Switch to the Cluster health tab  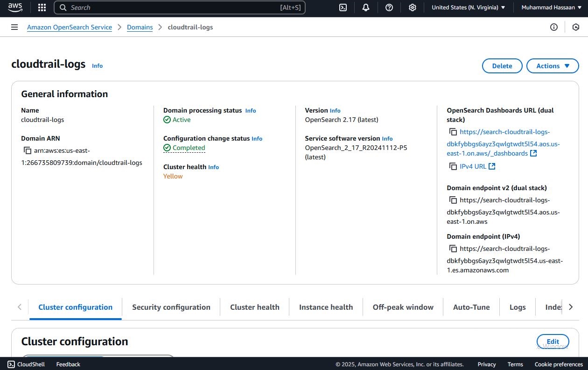tap(255, 307)
